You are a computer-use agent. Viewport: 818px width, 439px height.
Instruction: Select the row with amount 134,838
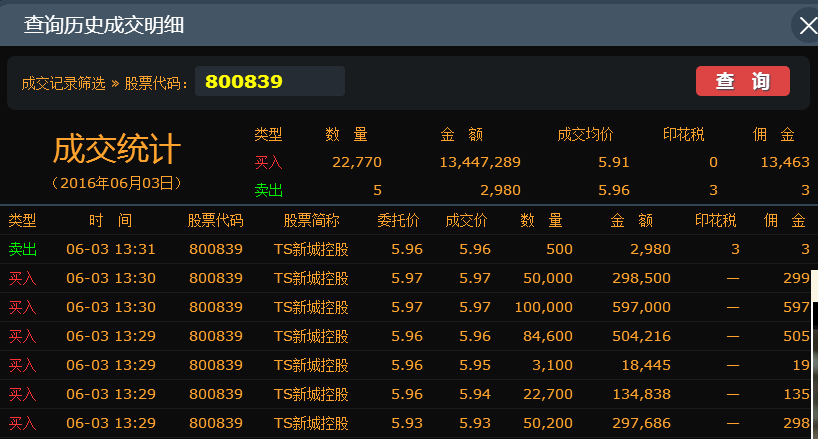pyautogui.click(x=400, y=394)
